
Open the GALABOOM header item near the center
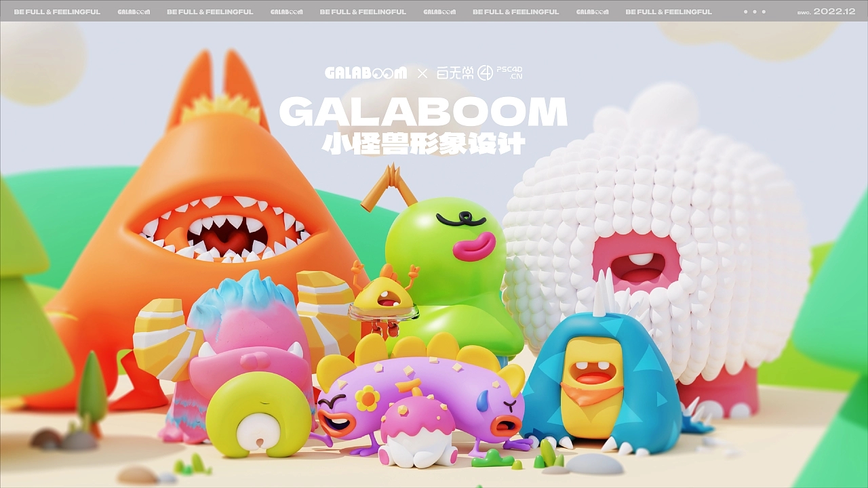tap(441, 11)
